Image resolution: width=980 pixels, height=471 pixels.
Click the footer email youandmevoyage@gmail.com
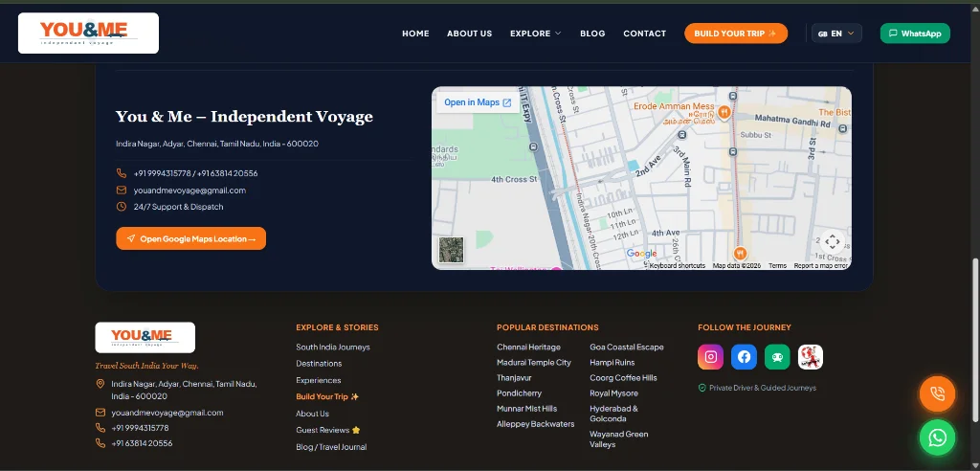coord(167,413)
